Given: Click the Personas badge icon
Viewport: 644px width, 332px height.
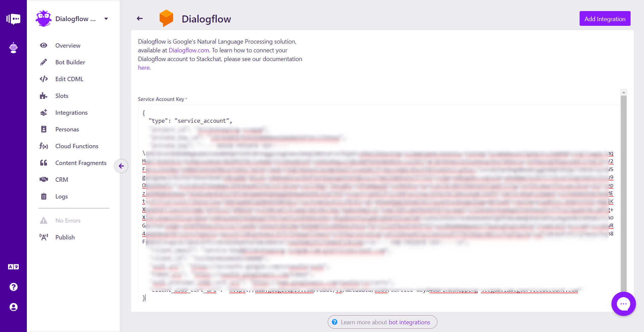Looking at the screenshot, I should click(44, 129).
